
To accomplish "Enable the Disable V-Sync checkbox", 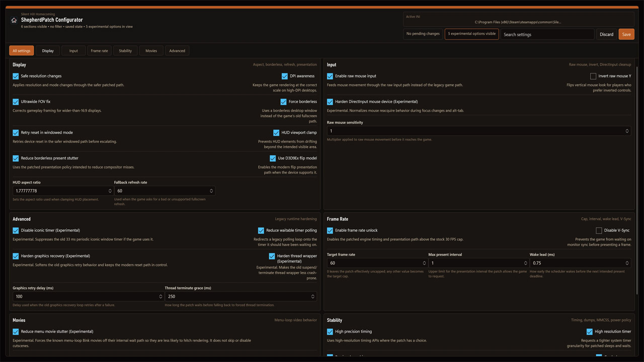I will [x=599, y=231].
